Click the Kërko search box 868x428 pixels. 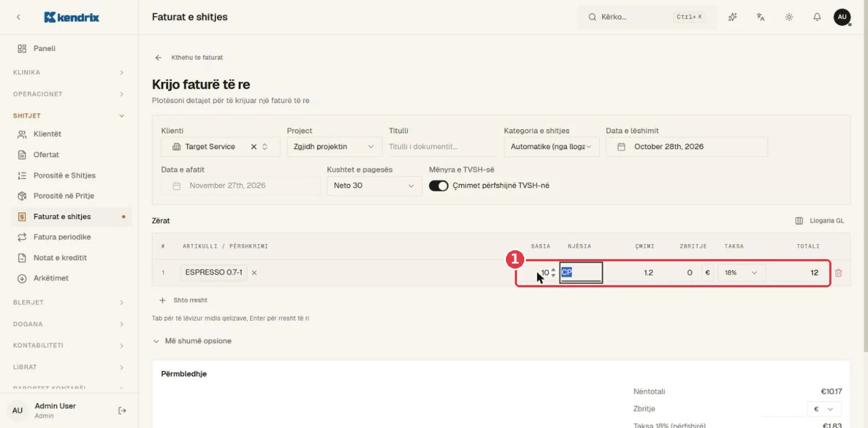(647, 17)
